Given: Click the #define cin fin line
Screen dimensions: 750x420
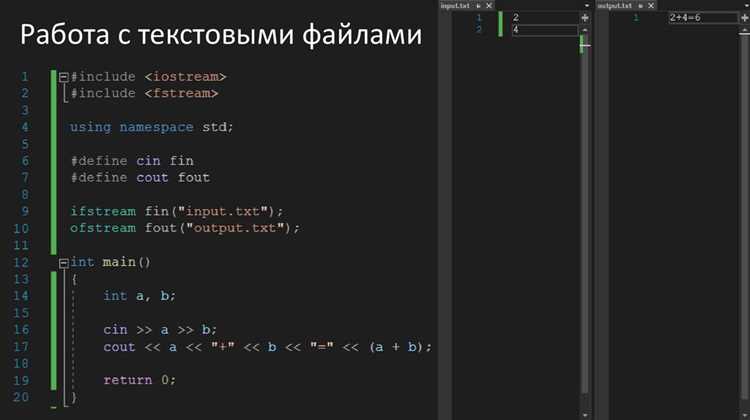Looking at the screenshot, I should 132,161.
